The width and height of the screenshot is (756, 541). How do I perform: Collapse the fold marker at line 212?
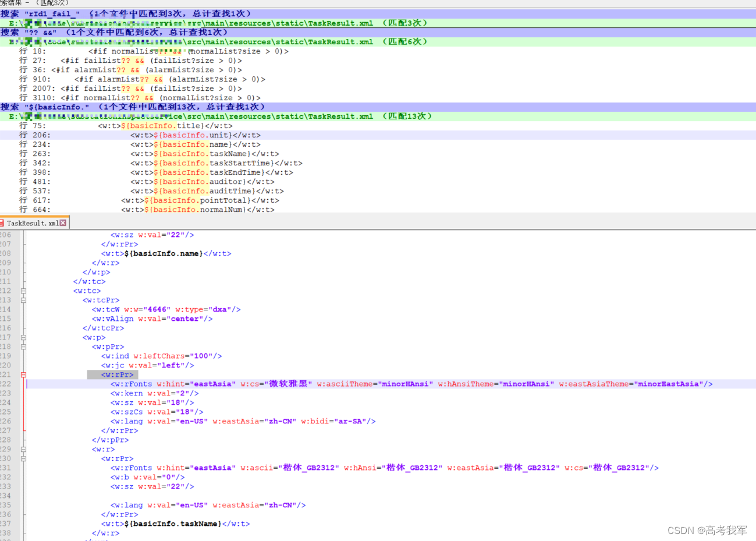tap(23, 291)
